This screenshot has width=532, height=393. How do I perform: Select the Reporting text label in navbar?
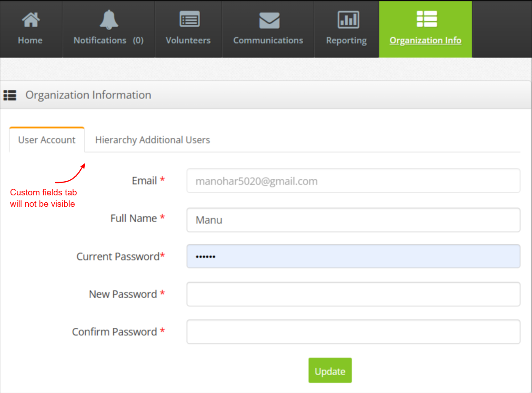(346, 41)
